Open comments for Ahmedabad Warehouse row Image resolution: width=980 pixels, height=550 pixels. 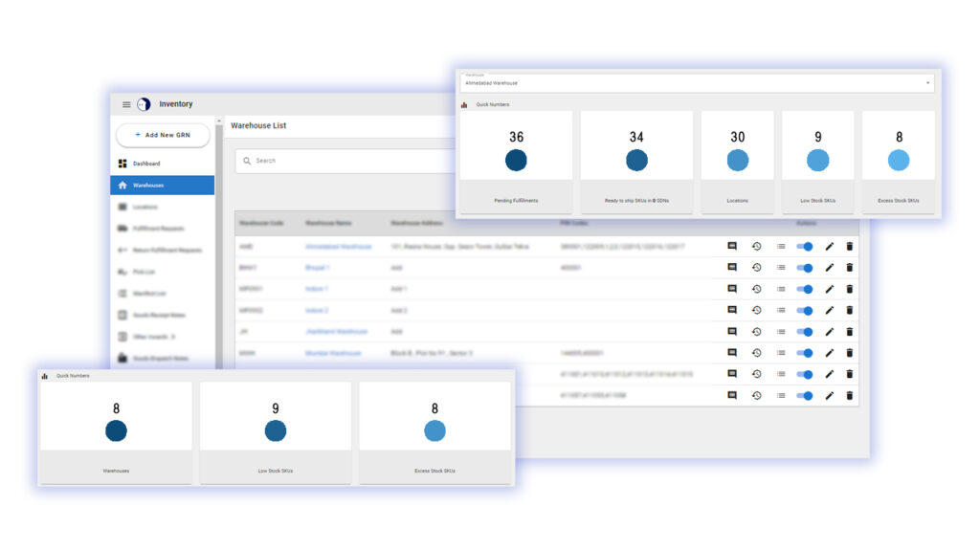click(x=732, y=246)
